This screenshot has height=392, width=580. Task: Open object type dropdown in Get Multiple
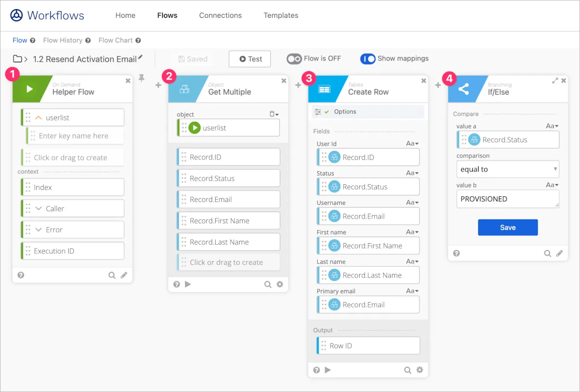pos(274,114)
